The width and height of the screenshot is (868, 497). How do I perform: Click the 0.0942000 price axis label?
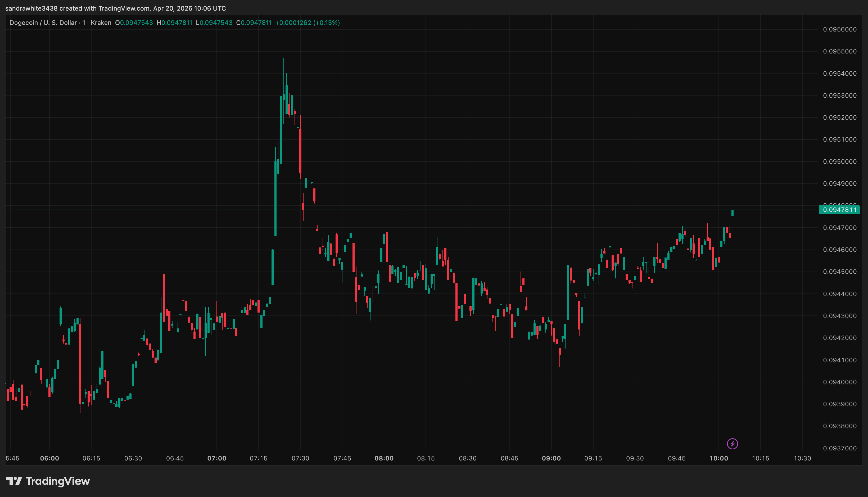pos(840,338)
